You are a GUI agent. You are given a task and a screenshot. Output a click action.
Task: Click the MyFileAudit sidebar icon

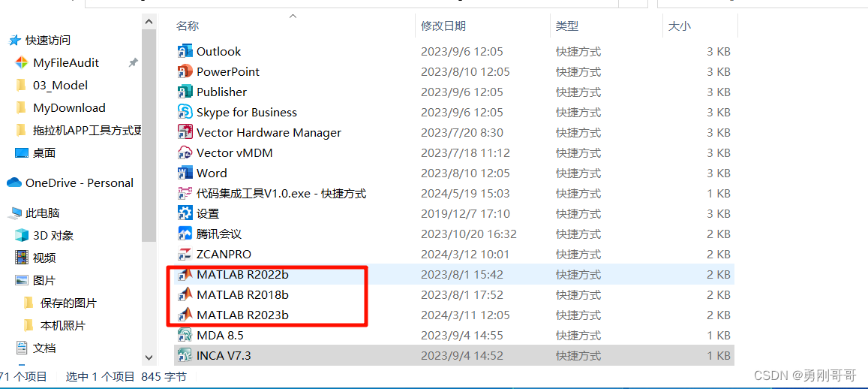tap(21, 62)
